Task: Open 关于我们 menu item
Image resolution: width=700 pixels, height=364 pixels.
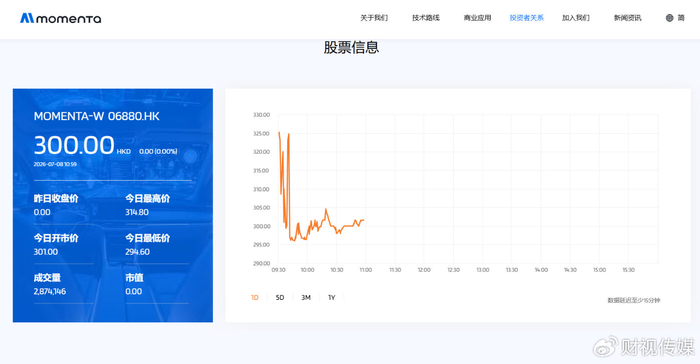Action: click(x=374, y=18)
